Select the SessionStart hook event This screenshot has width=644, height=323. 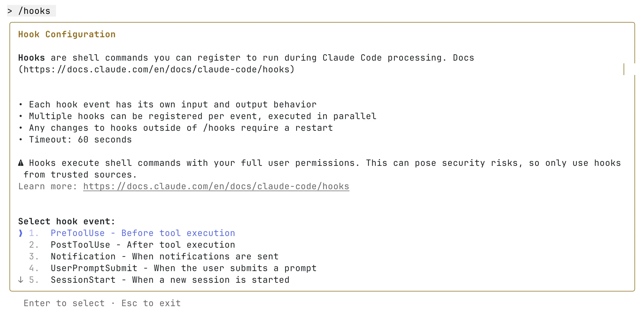click(170, 280)
